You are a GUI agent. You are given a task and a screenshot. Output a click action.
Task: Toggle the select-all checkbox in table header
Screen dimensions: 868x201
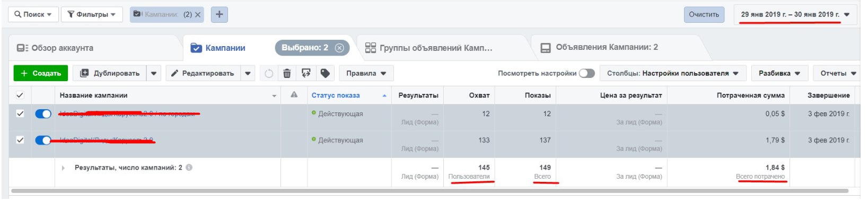[x=20, y=95]
